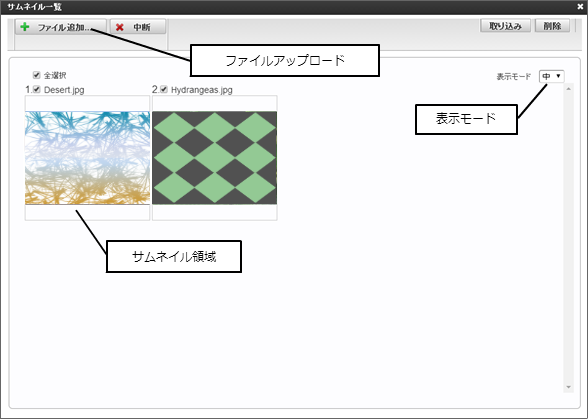Uncheck the Hydrangeas.jpg checkbox
The height and width of the screenshot is (419, 588).
[x=164, y=89]
